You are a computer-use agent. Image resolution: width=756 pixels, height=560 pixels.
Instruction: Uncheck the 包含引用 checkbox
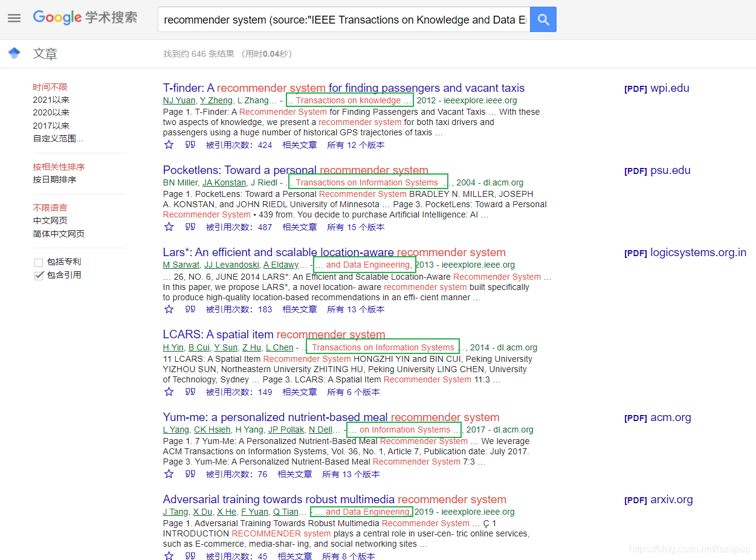coord(39,275)
